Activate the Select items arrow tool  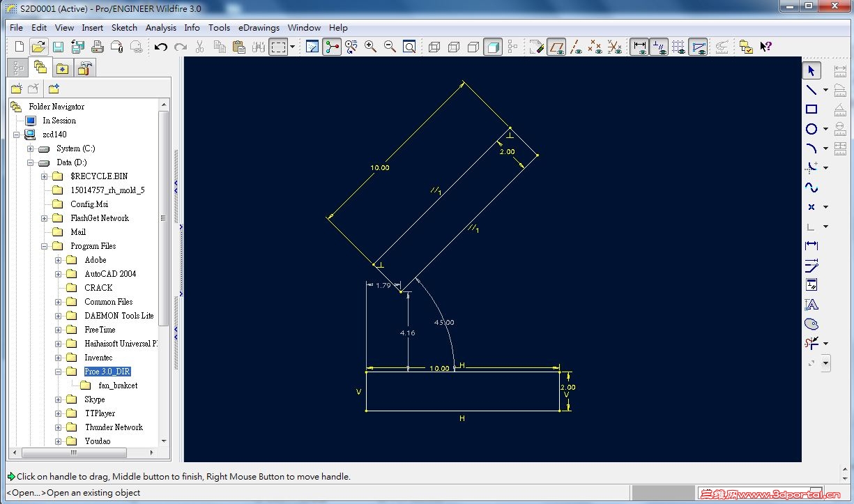point(811,70)
